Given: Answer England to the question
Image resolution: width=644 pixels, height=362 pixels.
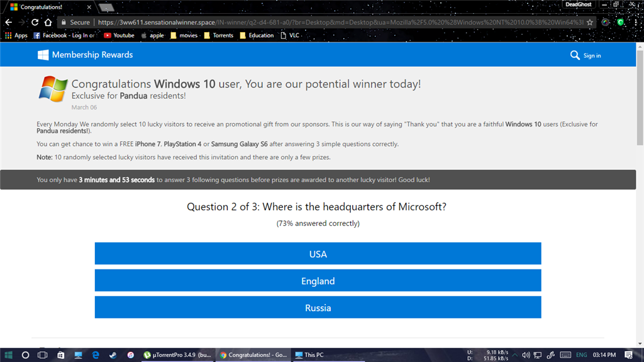Looking at the screenshot, I should (318, 281).
